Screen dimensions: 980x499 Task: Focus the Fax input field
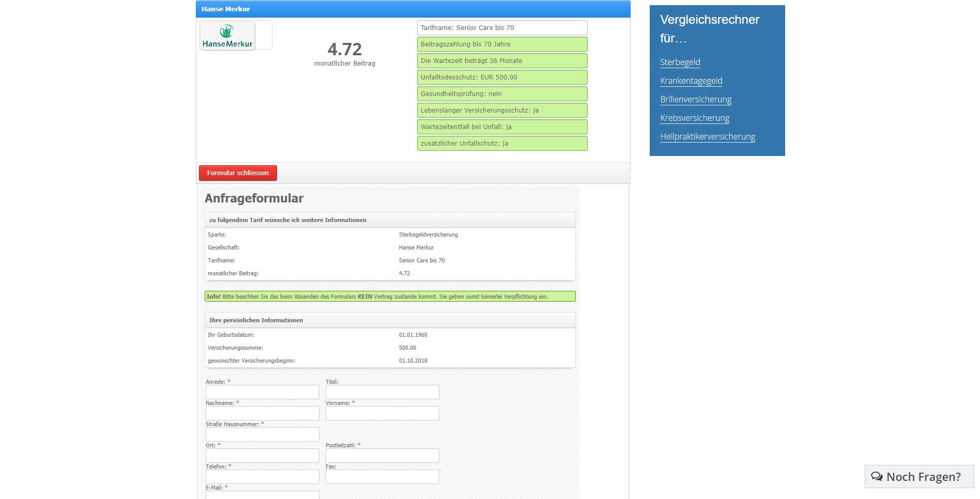click(x=382, y=477)
